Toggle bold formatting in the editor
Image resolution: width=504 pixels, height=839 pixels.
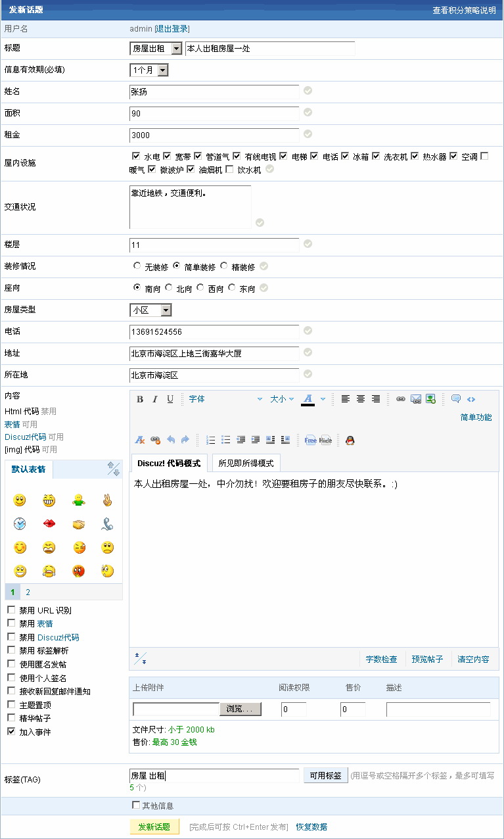[140, 399]
